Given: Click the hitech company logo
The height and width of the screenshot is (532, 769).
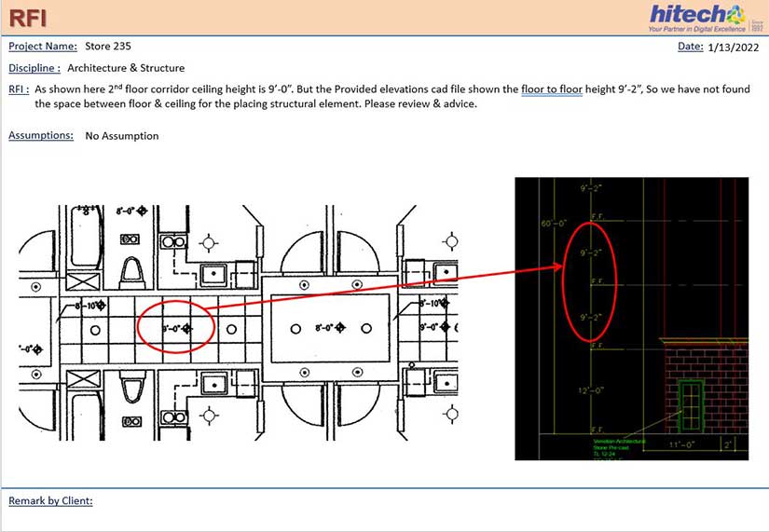Looking at the screenshot, I should click(706, 18).
